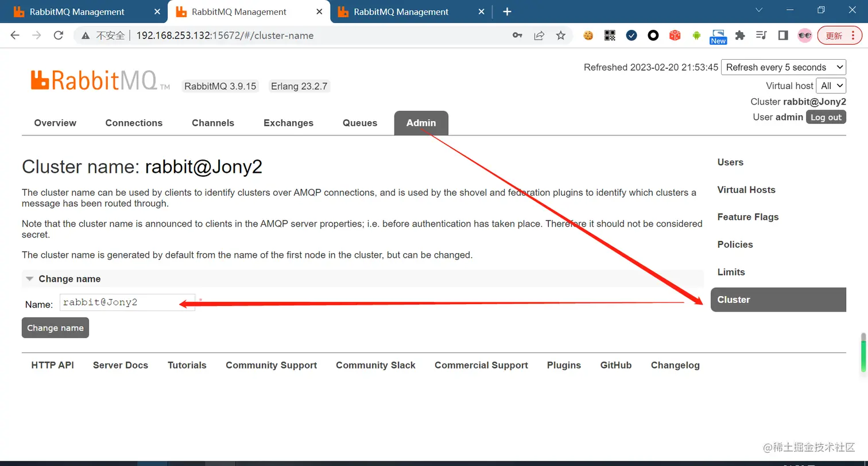Open the Plugins link
868x466 pixels.
click(564, 365)
